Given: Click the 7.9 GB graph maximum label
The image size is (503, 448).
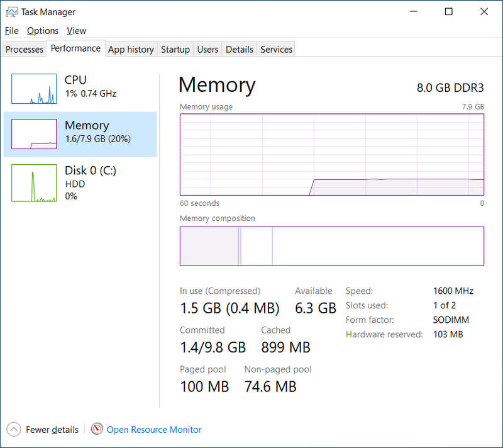Looking at the screenshot, I should [473, 106].
